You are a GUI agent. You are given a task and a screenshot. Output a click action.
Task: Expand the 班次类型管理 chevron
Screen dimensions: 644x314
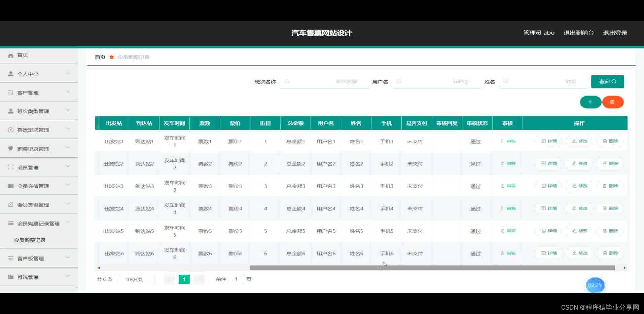click(68, 111)
